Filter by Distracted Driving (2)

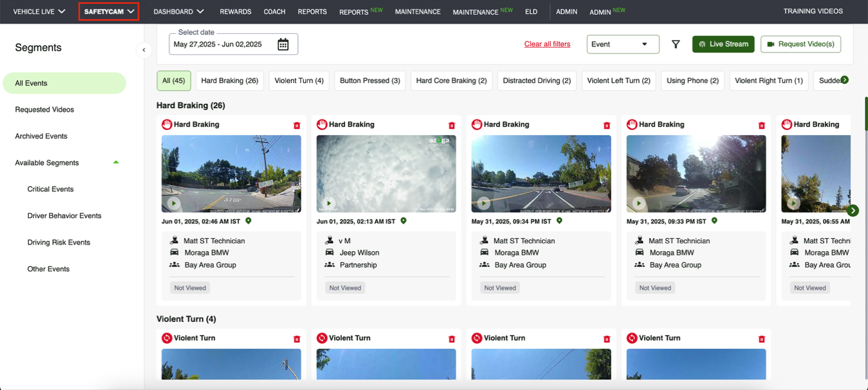[537, 81]
